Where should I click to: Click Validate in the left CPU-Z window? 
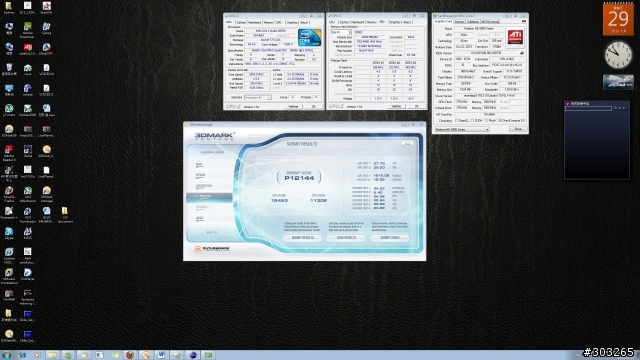point(293,107)
